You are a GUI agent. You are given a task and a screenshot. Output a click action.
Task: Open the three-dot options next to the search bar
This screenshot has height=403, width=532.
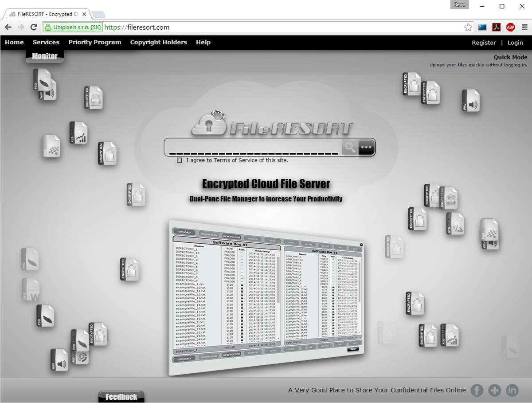tap(366, 147)
